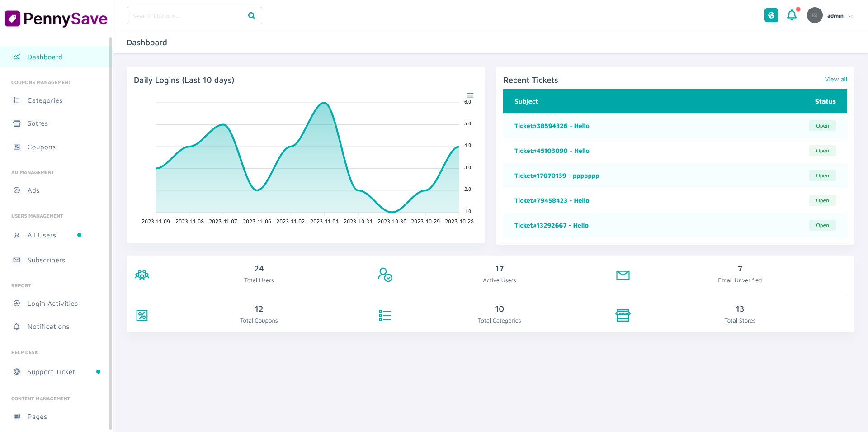Open the chart hamburger menu icon
Viewport: 868px width, 432px height.
[470, 95]
